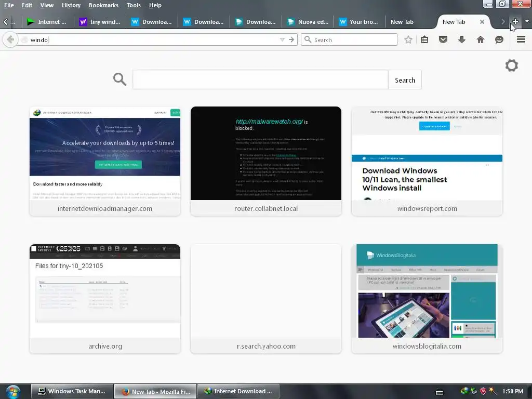Switch to the Your bro... tab
The image size is (532, 399).
(x=360, y=22)
